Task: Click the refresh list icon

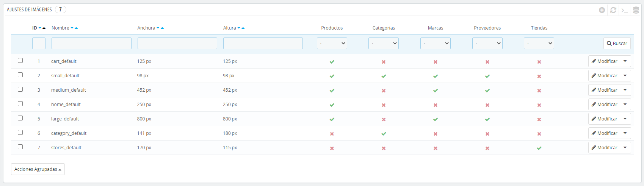Action: pyautogui.click(x=613, y=10)
